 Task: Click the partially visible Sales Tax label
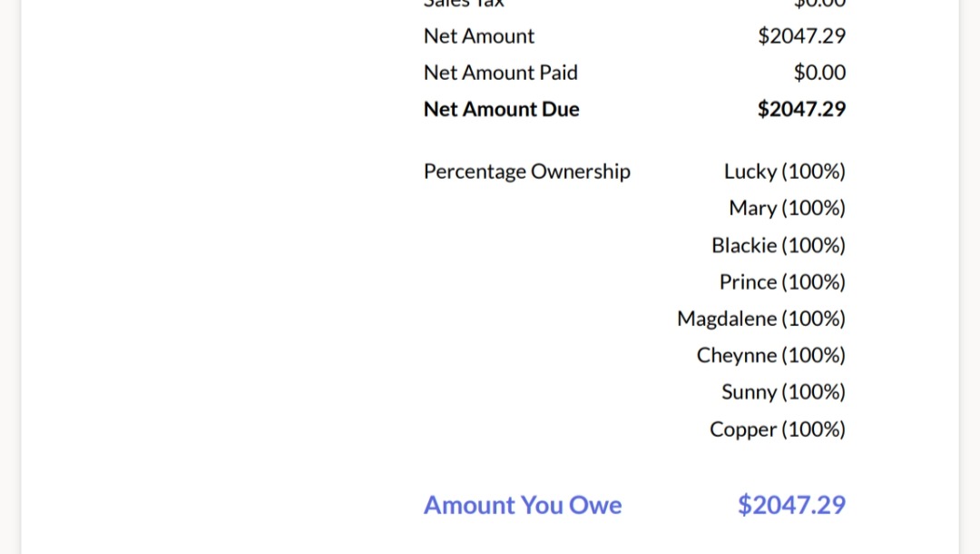tap(464, 4)
